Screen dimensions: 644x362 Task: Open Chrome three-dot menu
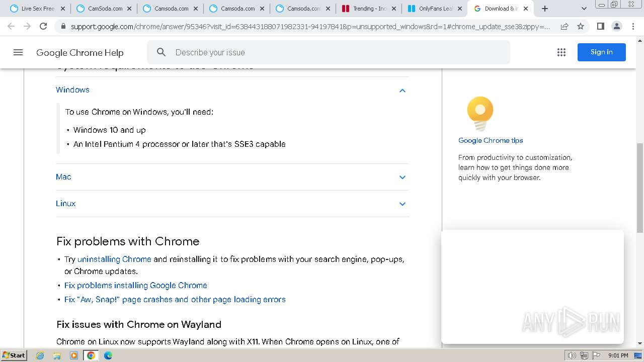633,26
